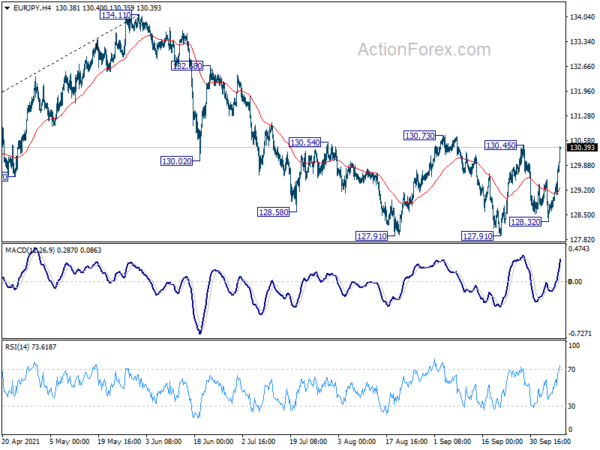Click the 134.040 price axis value
The width and height of the screenshot is (600, 450).
(582, 17)
